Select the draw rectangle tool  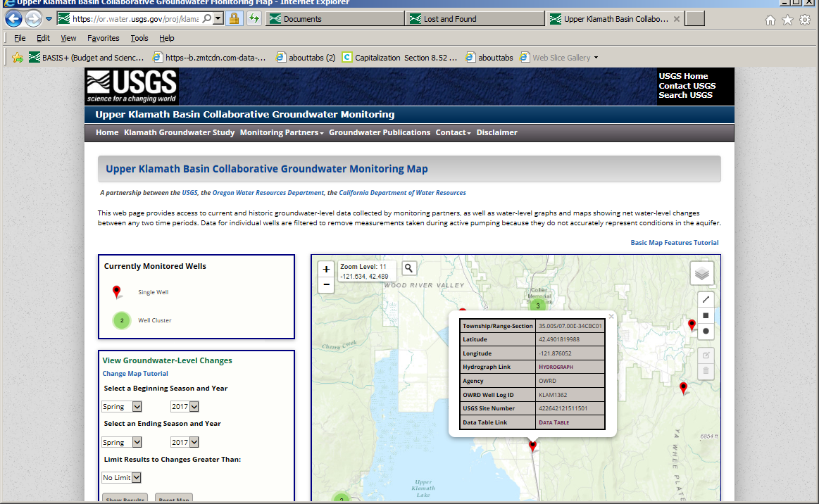706,315
